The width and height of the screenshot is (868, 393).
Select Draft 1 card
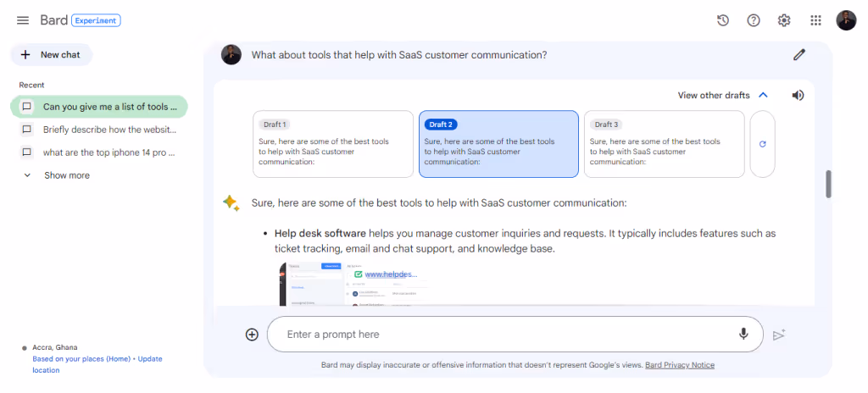click(x=333, y=144)
